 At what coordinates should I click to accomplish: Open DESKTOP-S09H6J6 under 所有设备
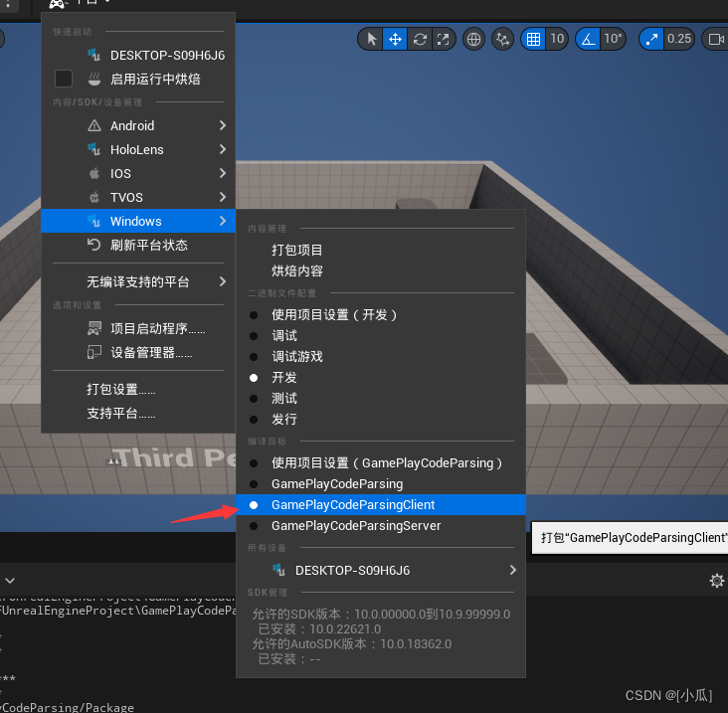(x=381, y=570)
